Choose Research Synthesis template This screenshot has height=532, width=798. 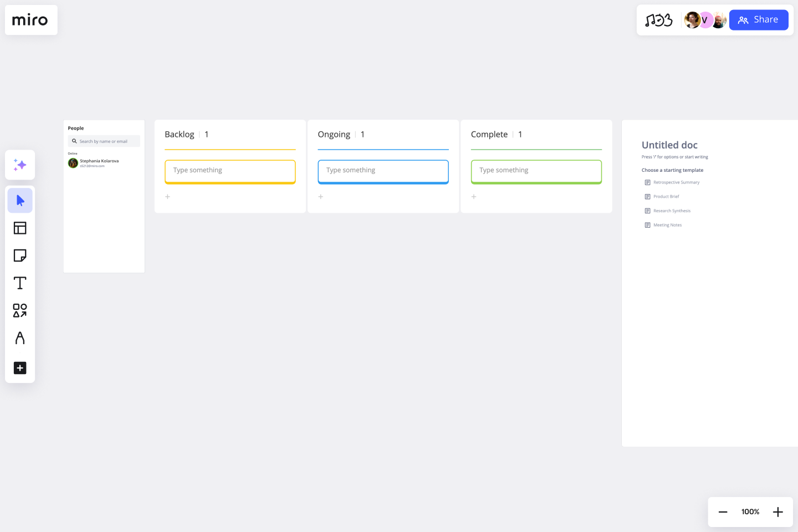(668, 211)
